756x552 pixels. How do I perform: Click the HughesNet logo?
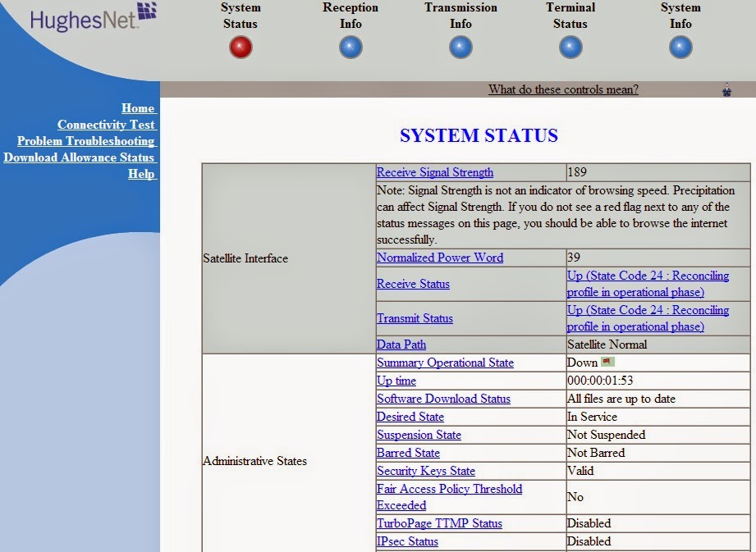pos(93,17)
